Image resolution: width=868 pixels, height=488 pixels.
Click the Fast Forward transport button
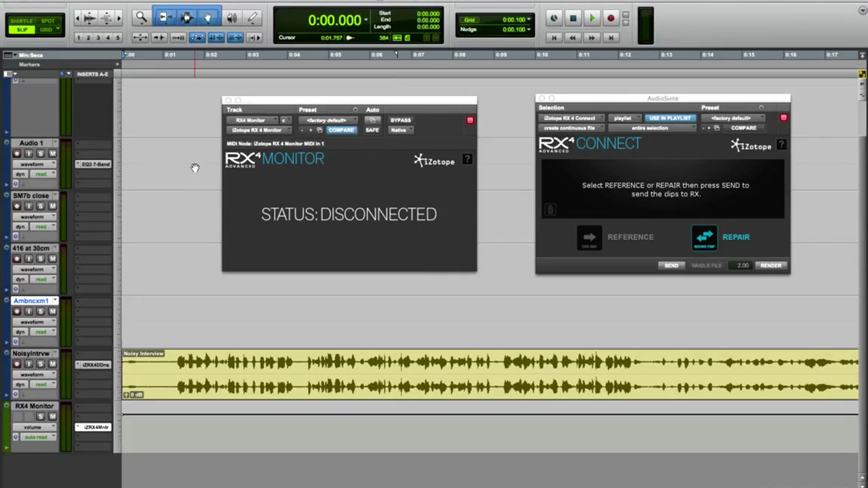592,37
